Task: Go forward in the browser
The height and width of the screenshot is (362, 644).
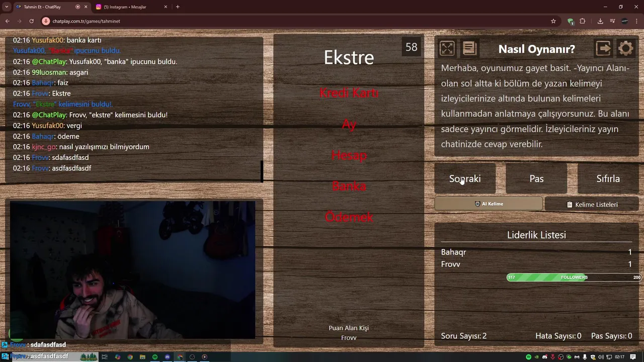Action: click(19, 21)
